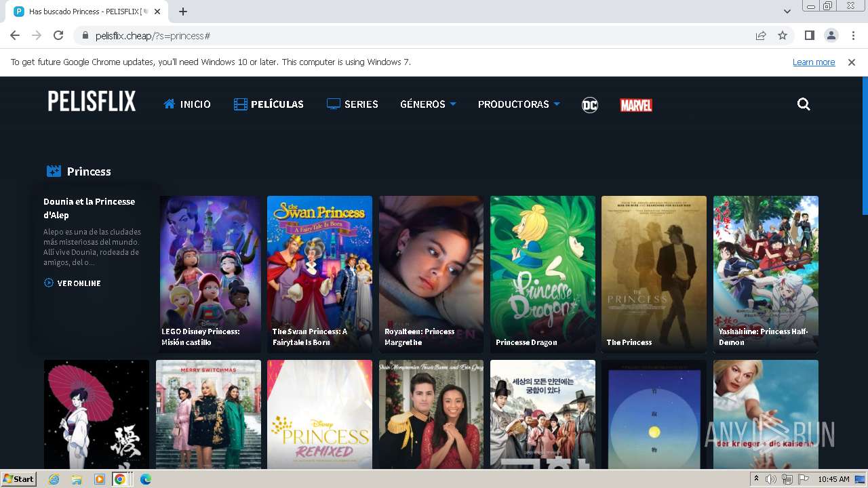
Task: Open Royalteen: Princess Margrethe poster
Action: [431, 274]
